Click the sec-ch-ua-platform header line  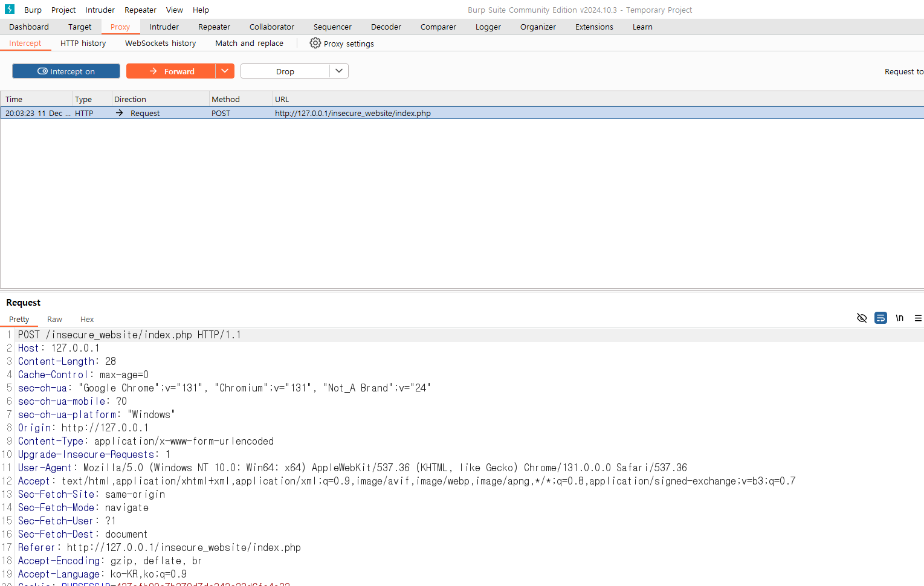pyautogui.click(x=97, y=414)
